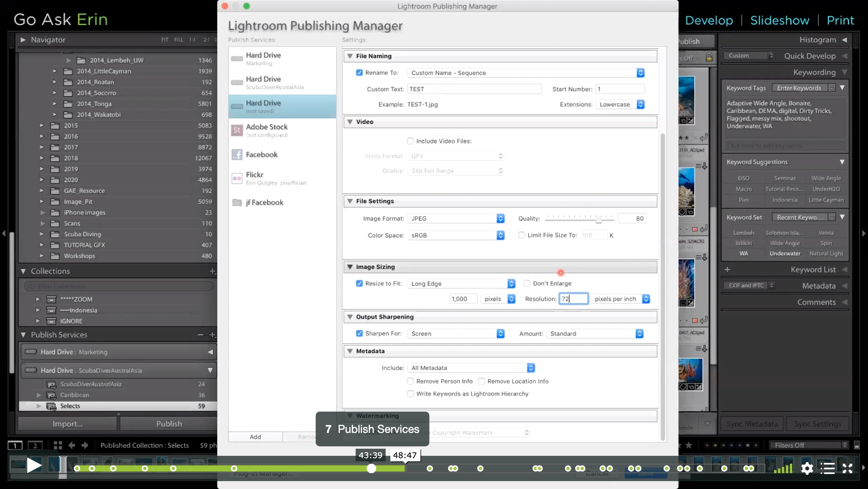Check the Don't Enlarge option
The image size is (868, 489).
[x=527, y=283]
